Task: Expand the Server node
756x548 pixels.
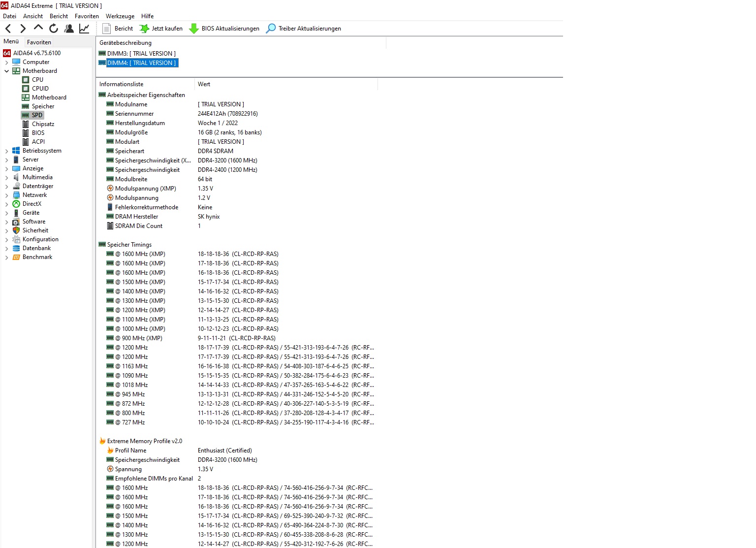Action: coord(6,160)
